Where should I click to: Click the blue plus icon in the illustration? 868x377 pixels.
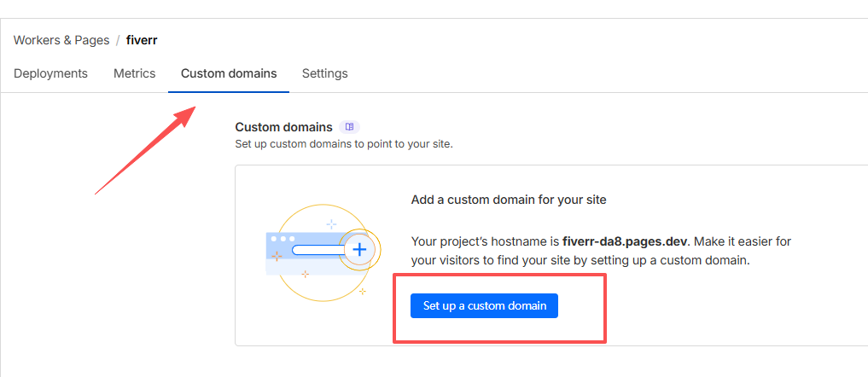pos(359,250)
